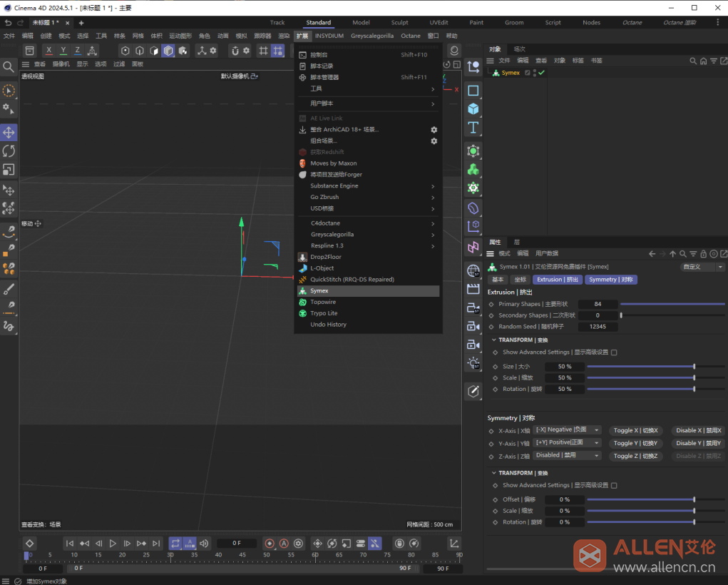Select the Rotate tool in left toolbar

tap(9, 151)
